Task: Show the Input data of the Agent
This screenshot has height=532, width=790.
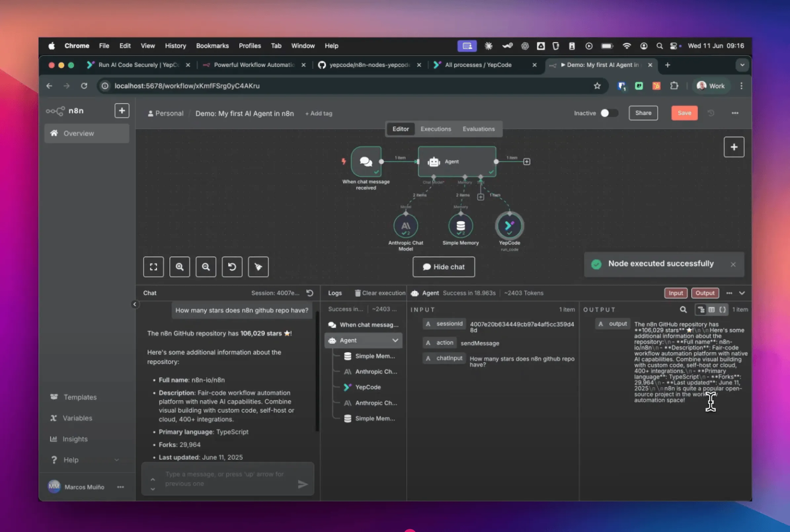Action: point(676,293)
